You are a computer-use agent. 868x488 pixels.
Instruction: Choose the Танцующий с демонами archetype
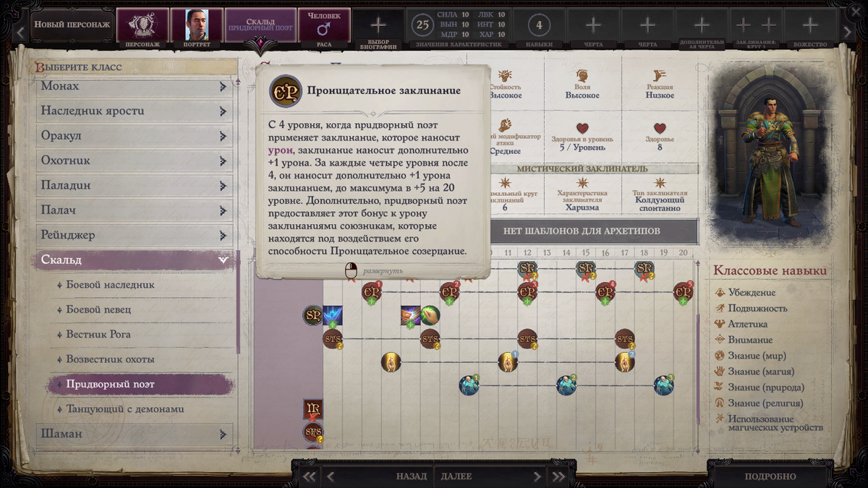(x=140, y=409)
